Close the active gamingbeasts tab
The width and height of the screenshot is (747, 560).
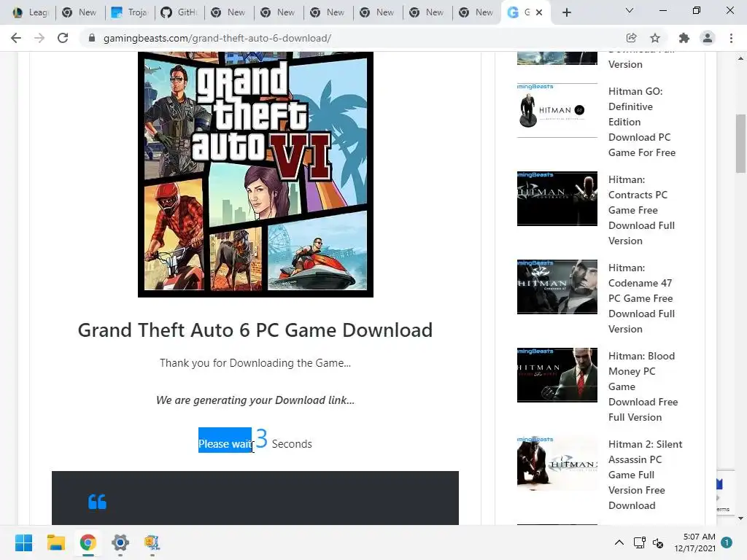(539, 12)
